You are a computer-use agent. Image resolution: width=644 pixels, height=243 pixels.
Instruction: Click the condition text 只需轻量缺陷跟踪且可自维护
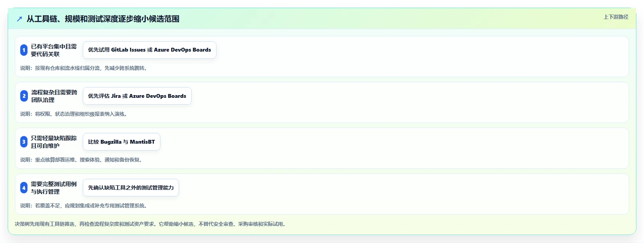point(54,142)
